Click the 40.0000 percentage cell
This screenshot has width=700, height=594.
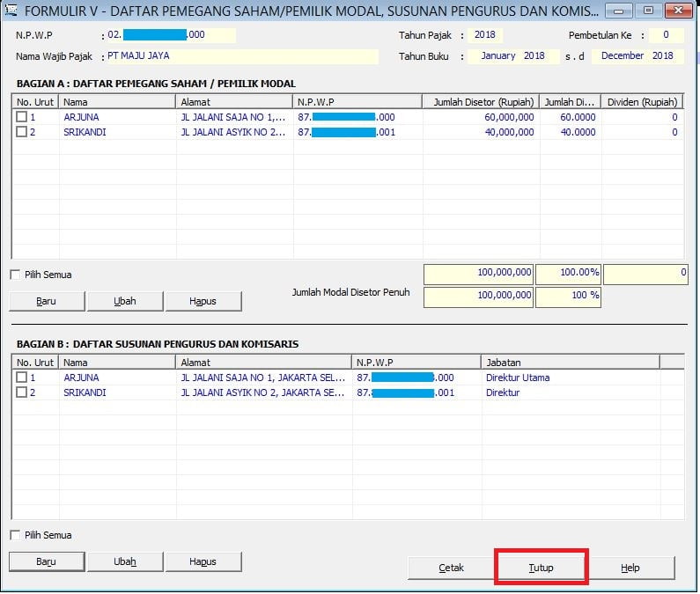(x=578, y=133)
